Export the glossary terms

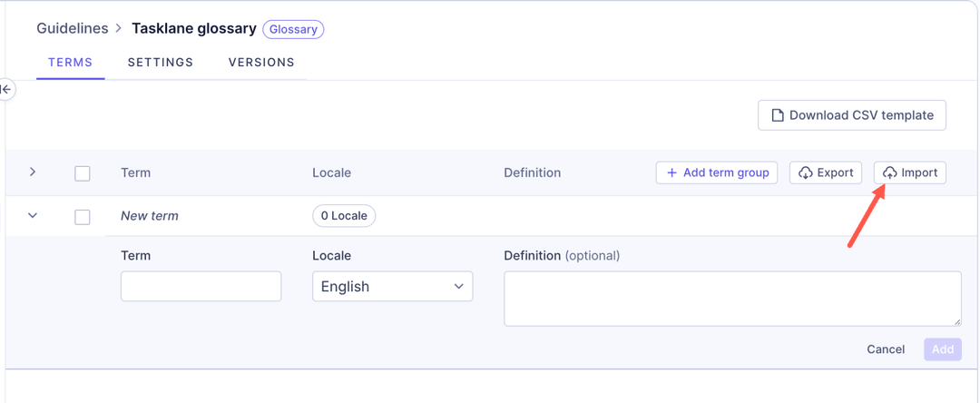[x=826, y=172]
